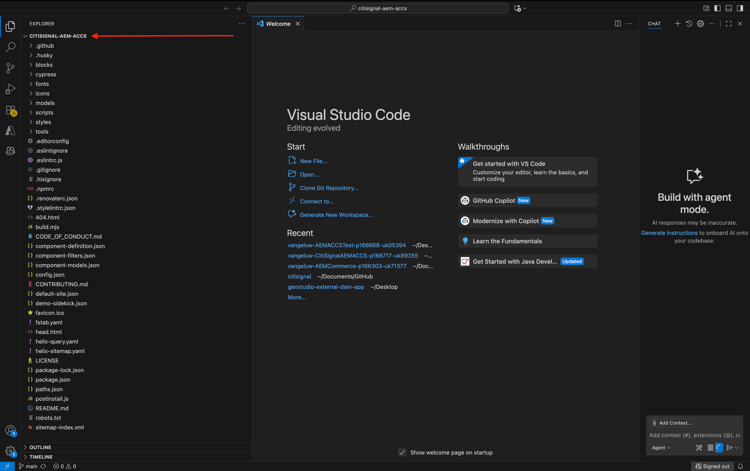Uncheck Show welcome page on startup
The image size is (750, 471).
[x=402, y=452]
